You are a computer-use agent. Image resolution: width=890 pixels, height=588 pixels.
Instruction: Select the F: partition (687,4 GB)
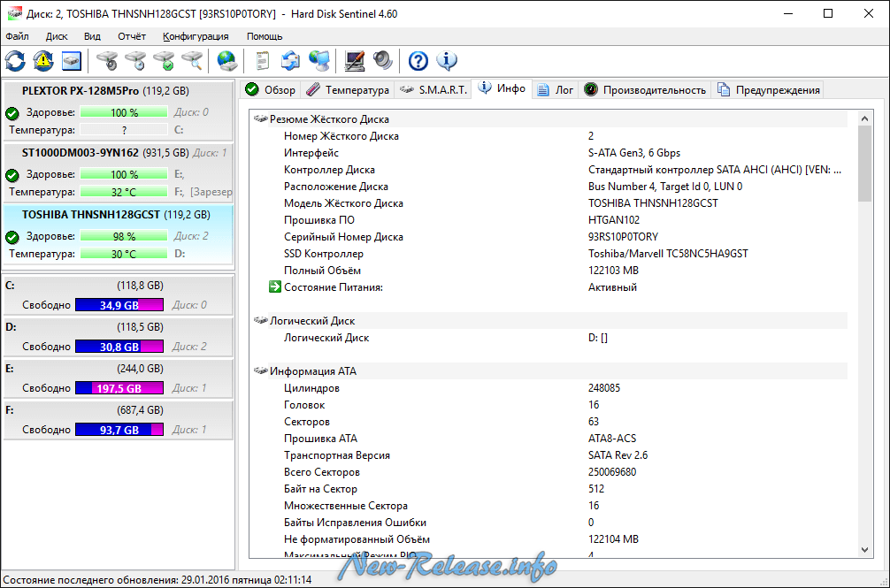(118, 420)
